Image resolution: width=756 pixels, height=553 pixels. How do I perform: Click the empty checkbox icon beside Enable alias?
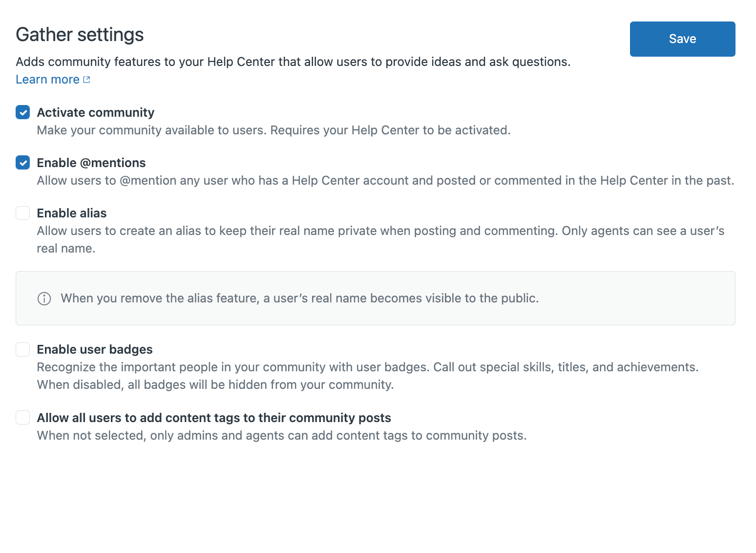point(22,213)
